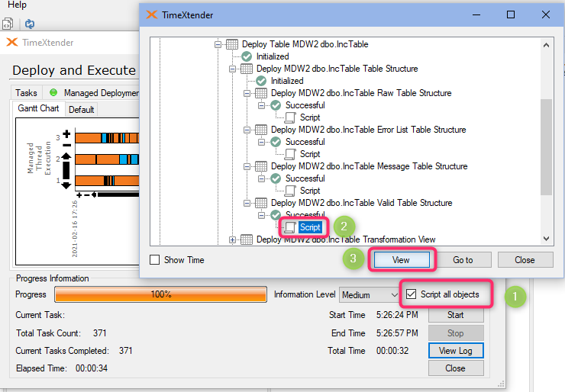Click the Start button
This screenshot has width=565, height=392.
click(x=456, y=315)
